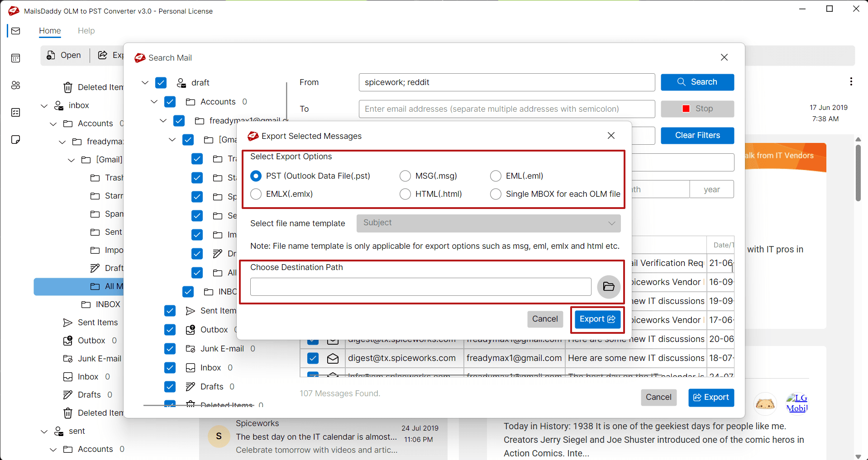Click the Search button
868x460 pixels.
pos(697,82)
